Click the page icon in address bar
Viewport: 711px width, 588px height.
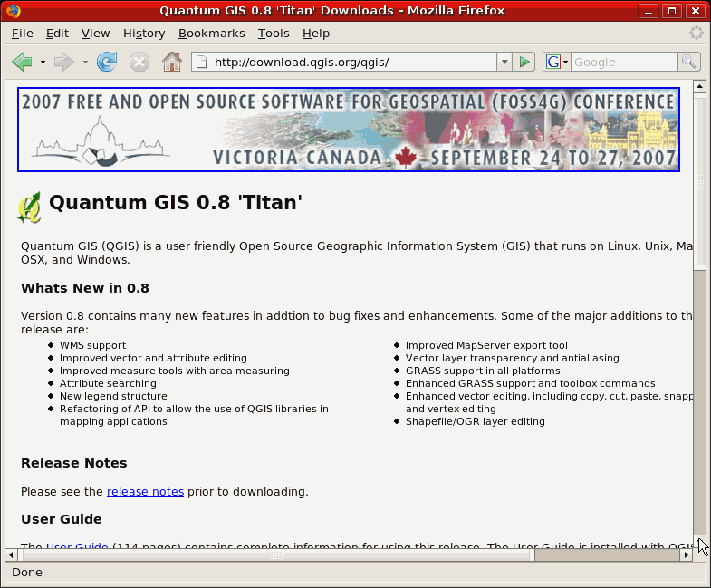pyautogui.click(x=202, y=63)
